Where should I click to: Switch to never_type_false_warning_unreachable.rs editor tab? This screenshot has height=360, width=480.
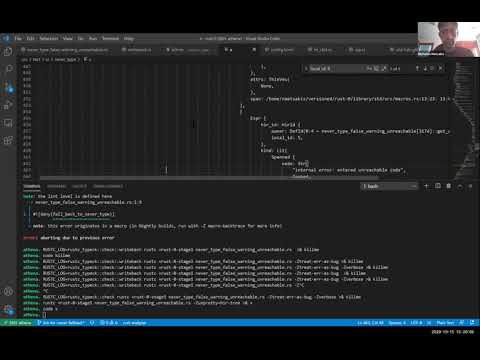[x=67, y=50]
